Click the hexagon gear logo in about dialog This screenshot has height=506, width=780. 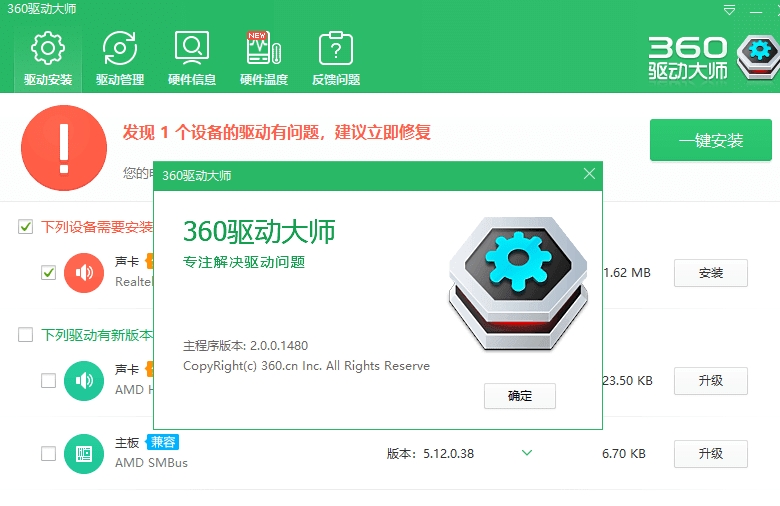coord(518,284)
